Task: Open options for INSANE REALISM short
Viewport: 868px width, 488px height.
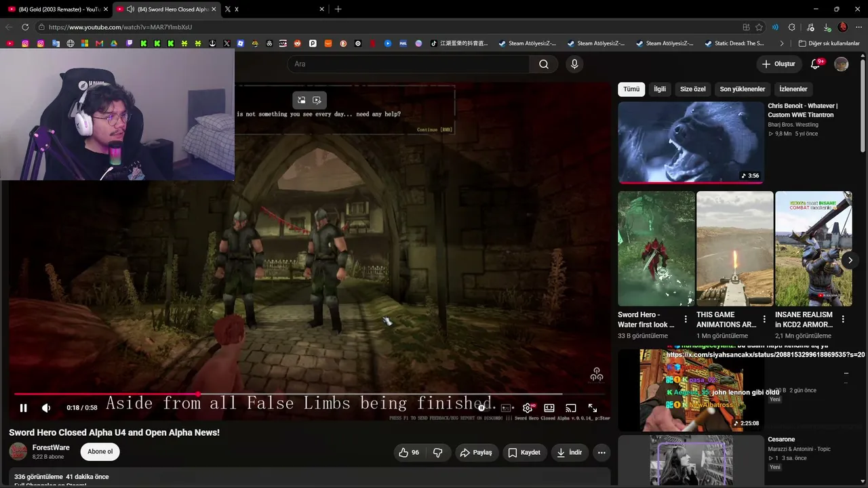Action: (x=843, y=319)
